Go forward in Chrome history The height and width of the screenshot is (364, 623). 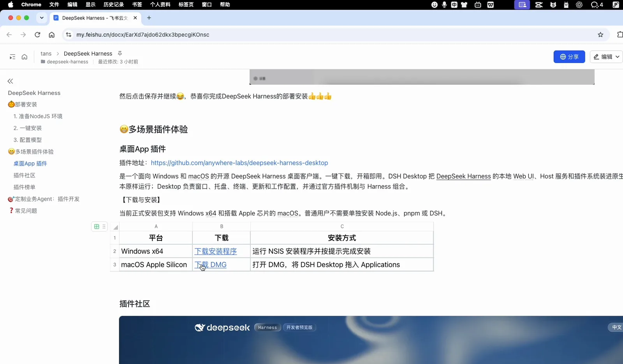coord(23,35)
